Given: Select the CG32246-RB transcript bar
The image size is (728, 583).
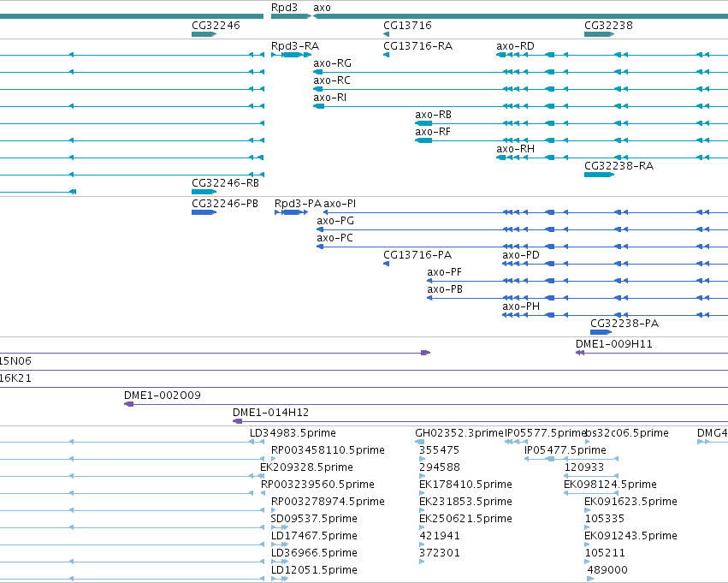Looking at the screenshot, I should (x=204, y=192).
